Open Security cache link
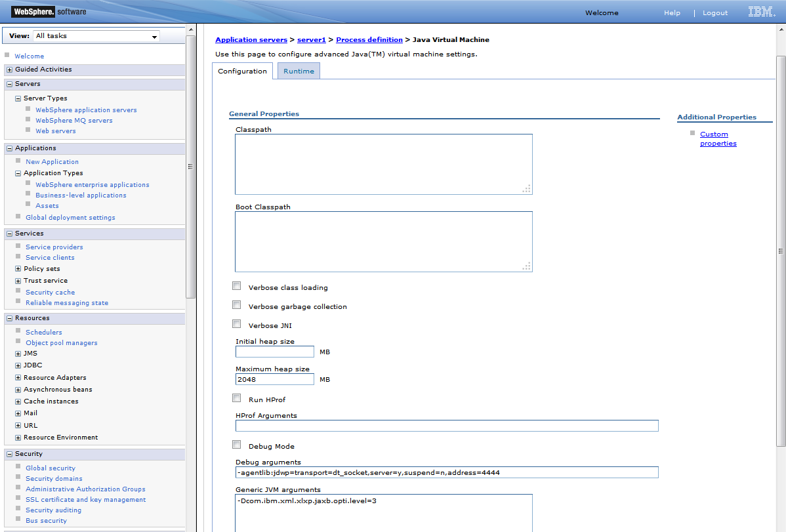The image size is (786, 532). pos(50,293)
